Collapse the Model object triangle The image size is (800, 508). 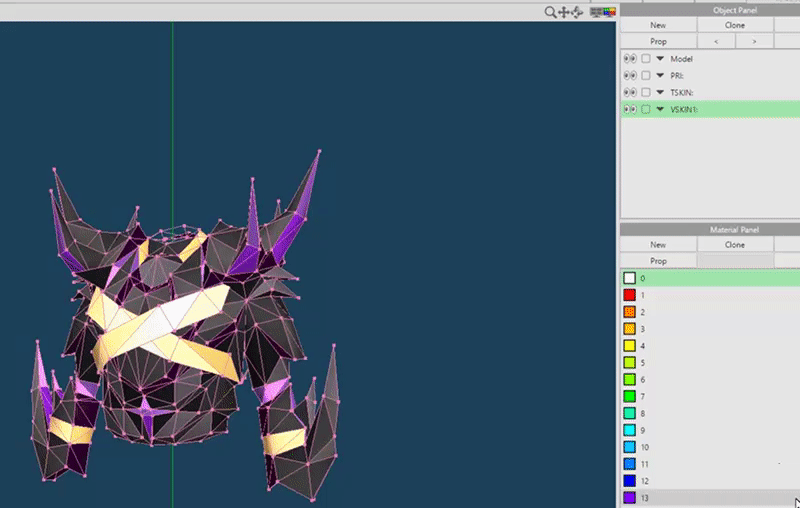click(660, 58)
